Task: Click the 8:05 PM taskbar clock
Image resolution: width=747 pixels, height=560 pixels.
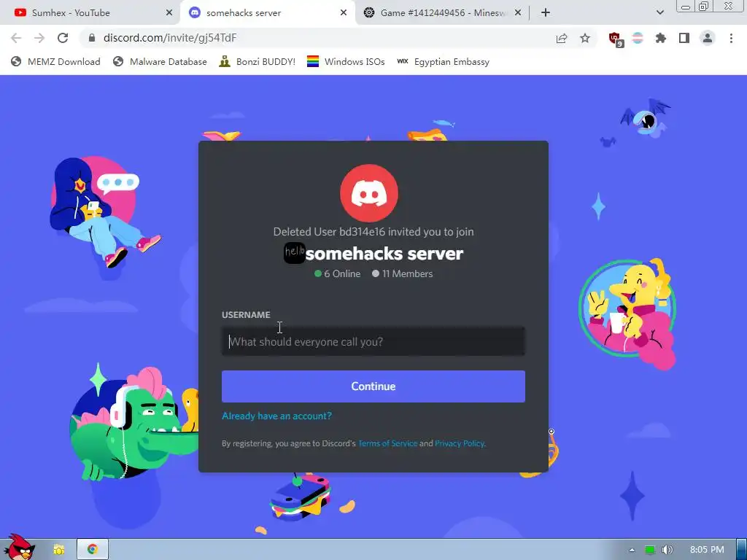Action: click(707, 550)
